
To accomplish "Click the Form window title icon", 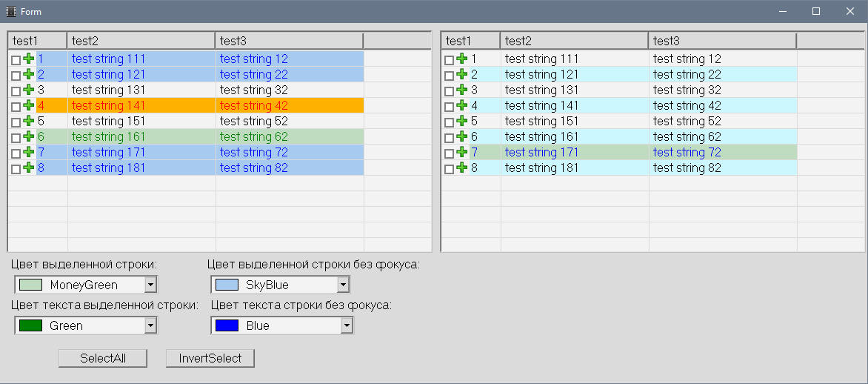I will tap(10, 11).
